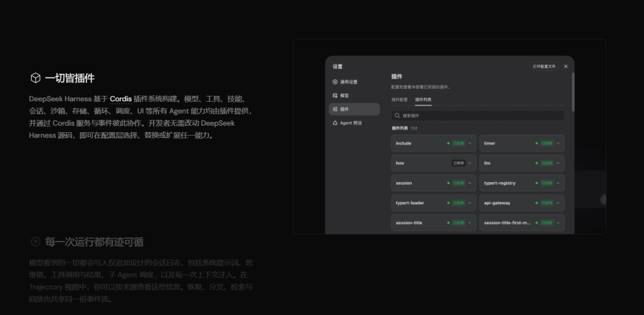
Task: Click the 已启用 badge on include
Action: coord(459,144)
